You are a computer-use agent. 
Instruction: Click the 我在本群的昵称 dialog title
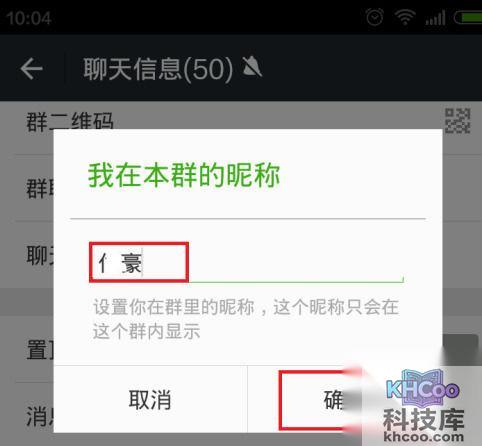click(x=184, y=176)
